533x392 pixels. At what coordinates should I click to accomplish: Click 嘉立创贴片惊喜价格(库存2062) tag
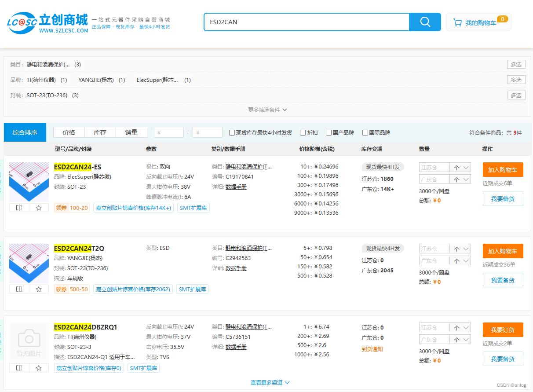pos(133,289)
